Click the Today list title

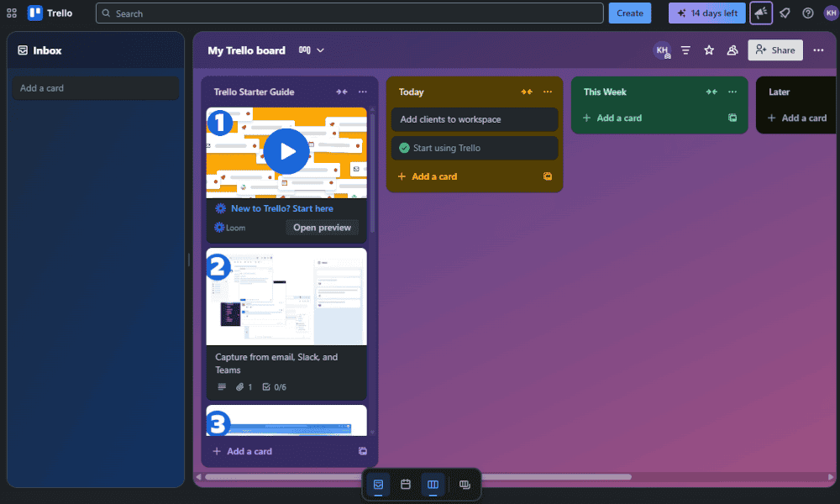click(x=411, y=92)
